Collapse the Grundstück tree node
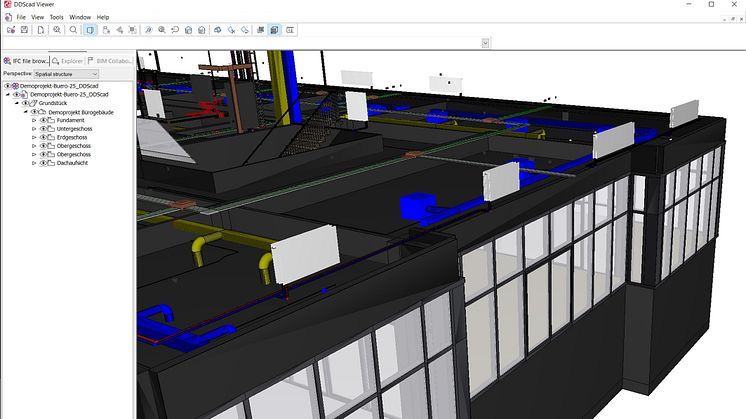Viewport: 746px width, 419px height. click(x=16, y=103)
